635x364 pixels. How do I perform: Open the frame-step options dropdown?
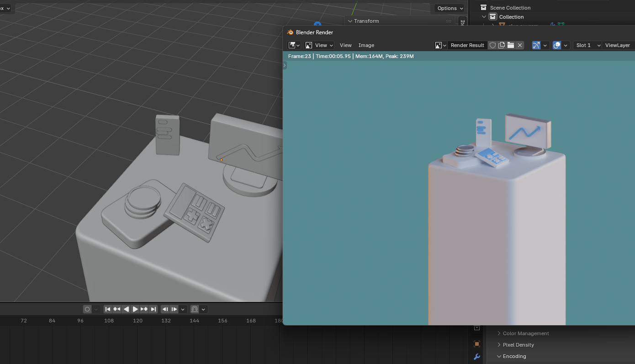(183, 309)
